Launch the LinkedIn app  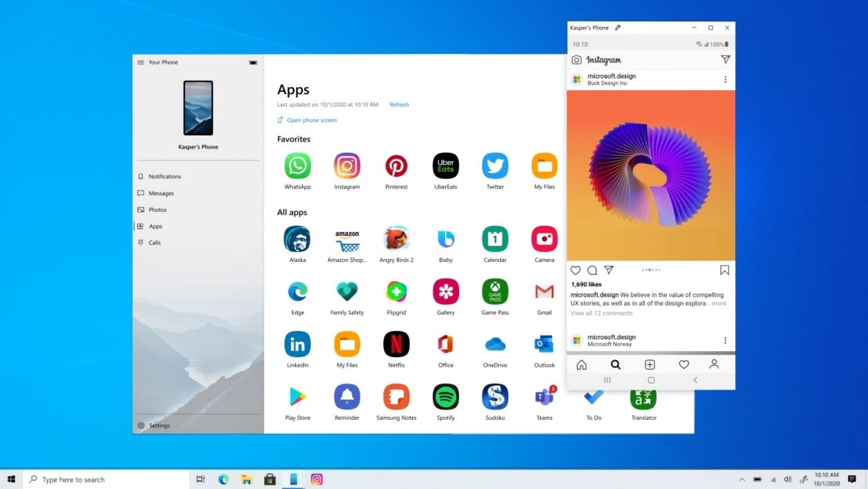297,344
